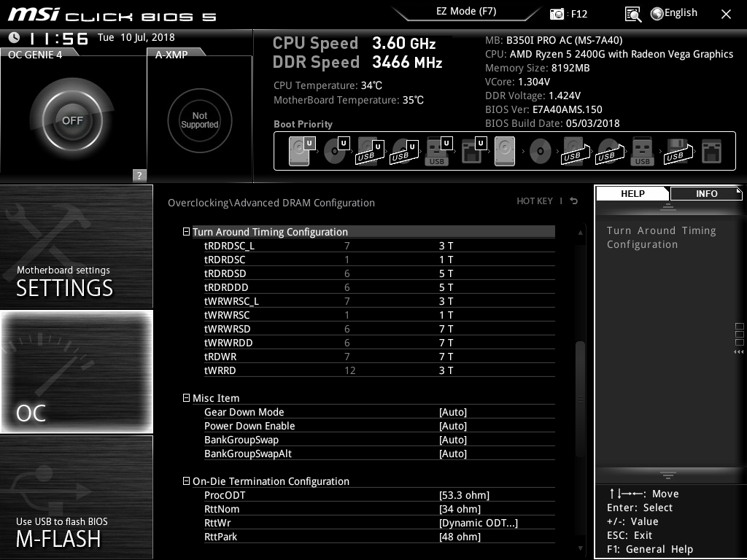Image resolution: width=747 pixels, height=560 pixels.
Task: Click the Boot Priority heading
Action: [x=303, y=124]
